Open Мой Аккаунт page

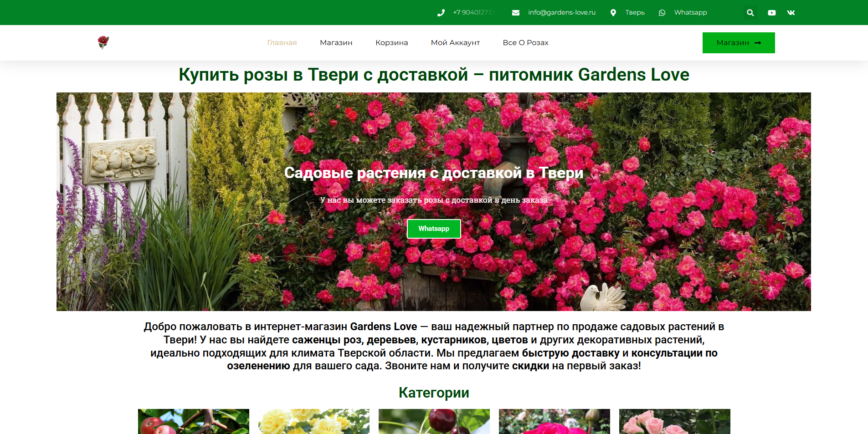455,43
